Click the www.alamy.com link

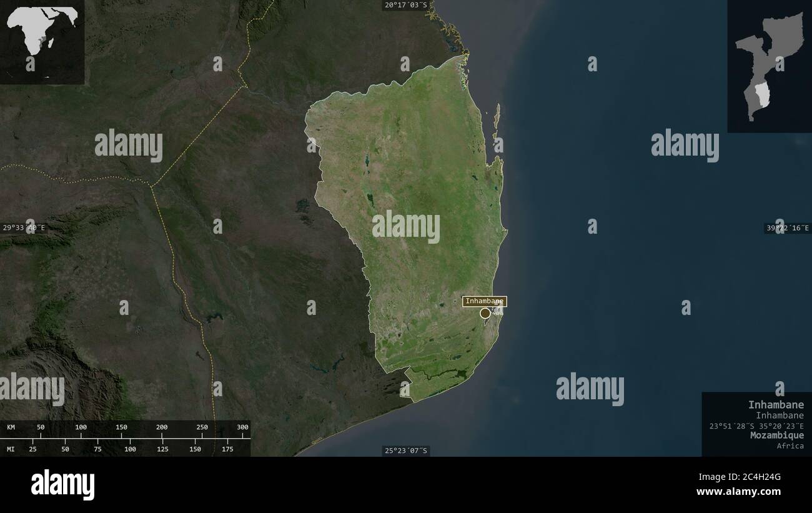coord(740,492)
